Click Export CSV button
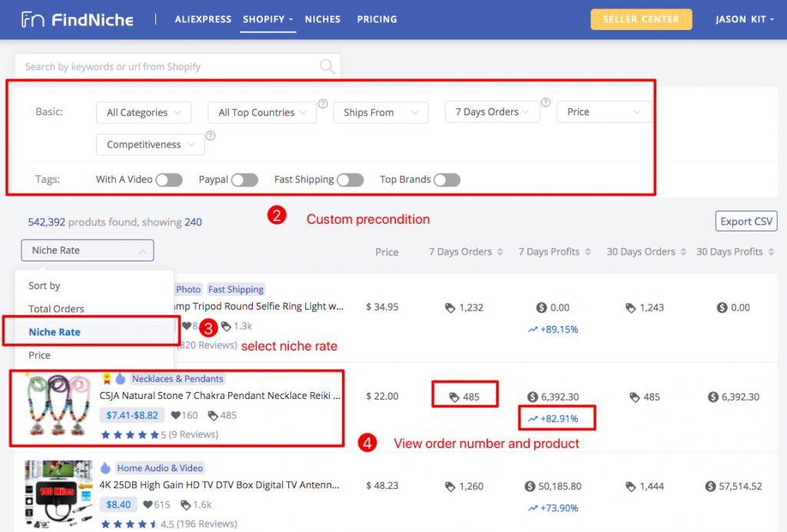The image size is (787, 532). (x=746, y=221)
